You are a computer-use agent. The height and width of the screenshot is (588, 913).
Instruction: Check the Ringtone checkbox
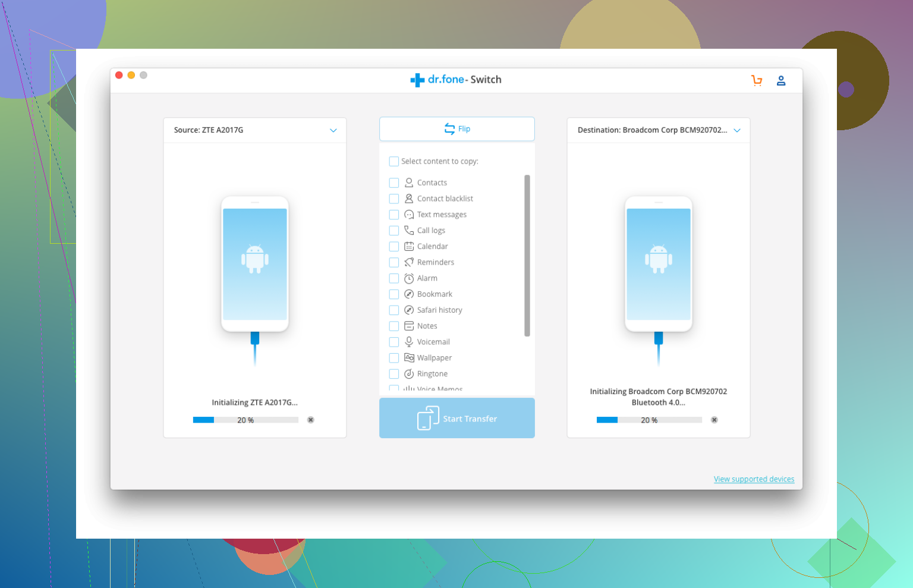coord(393,374)
